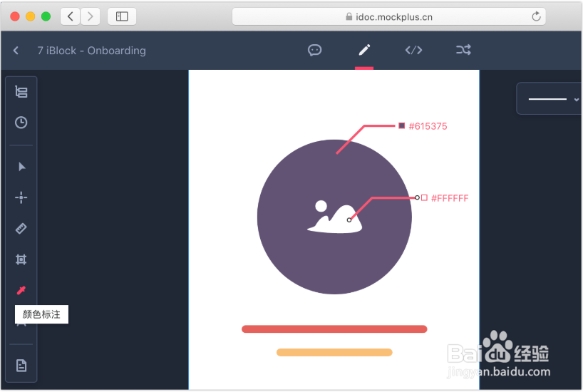Open the history clock icon

click(21, 123)
